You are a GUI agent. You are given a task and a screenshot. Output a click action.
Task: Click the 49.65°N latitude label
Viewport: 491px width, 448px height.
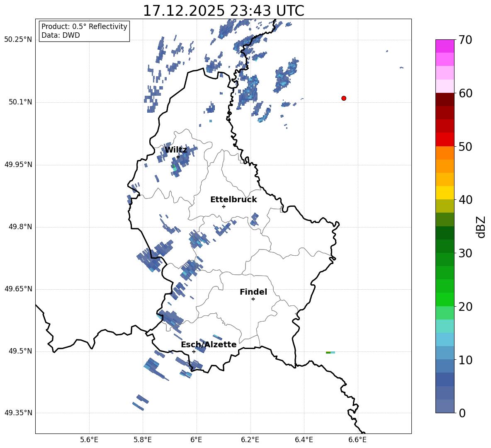18,289
